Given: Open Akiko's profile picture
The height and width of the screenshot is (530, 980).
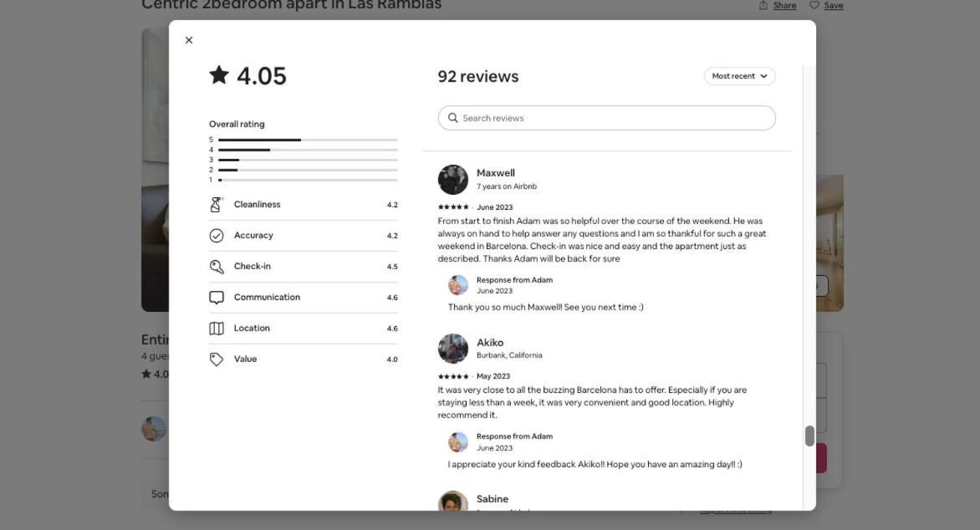Looking at the screenshot, I should coord(453,349).
